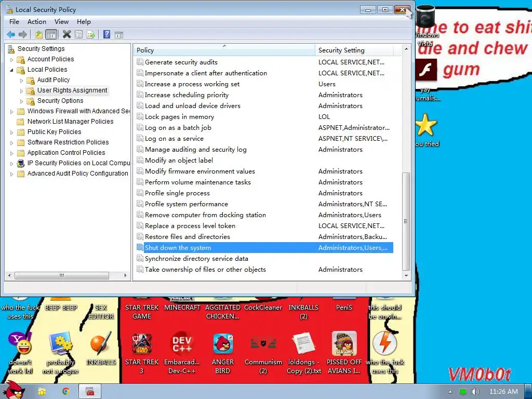
Task: Click the Back arrow toolbar icon
Action: [11, 34]
